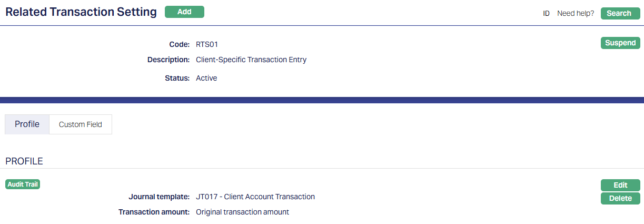Click the PROFILE section heading

[x=24, y=161]
